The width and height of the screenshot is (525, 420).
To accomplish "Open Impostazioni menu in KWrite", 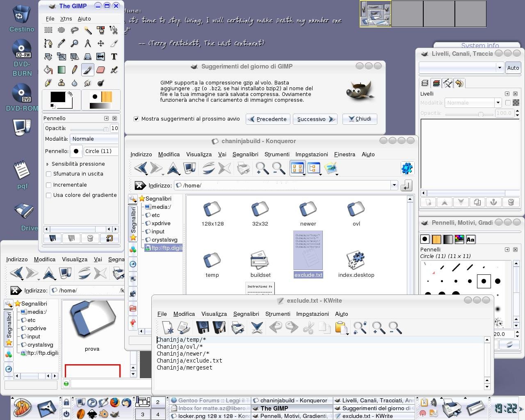I will pos(313,314).
